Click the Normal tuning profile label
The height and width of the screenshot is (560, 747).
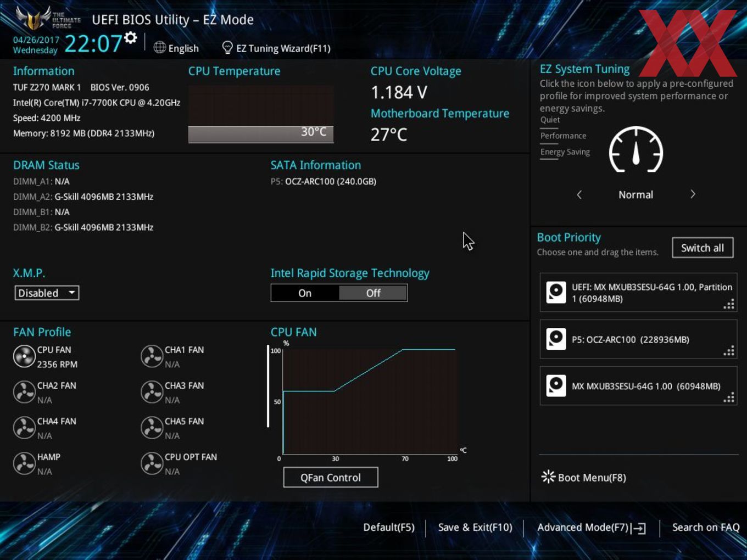pos(636,194)
